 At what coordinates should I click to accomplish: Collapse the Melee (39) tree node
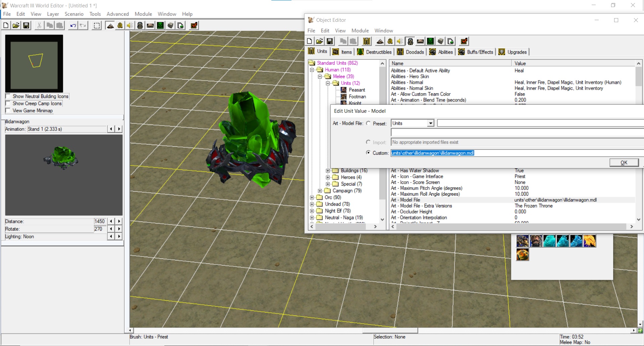pos(320,77)
